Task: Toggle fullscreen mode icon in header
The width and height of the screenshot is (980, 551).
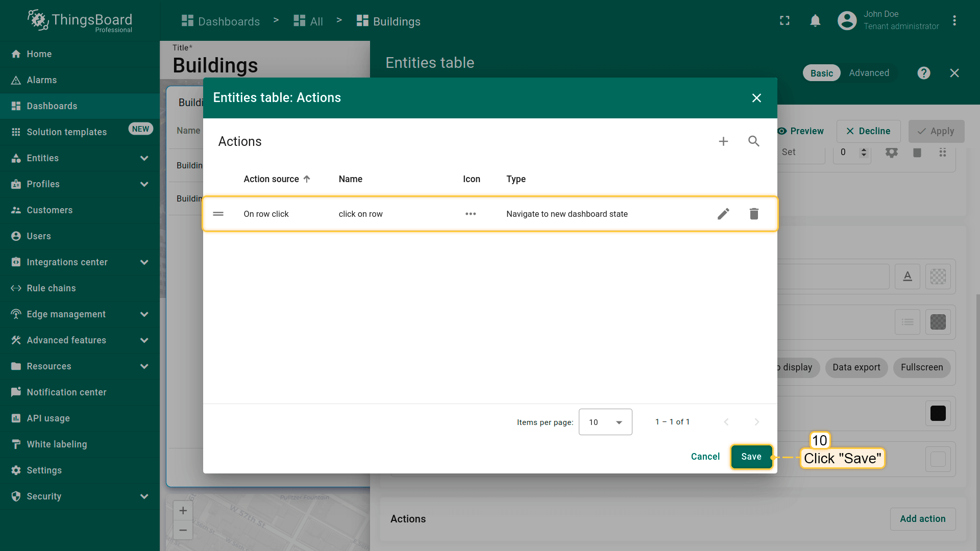Action: (x=785, y=21)
